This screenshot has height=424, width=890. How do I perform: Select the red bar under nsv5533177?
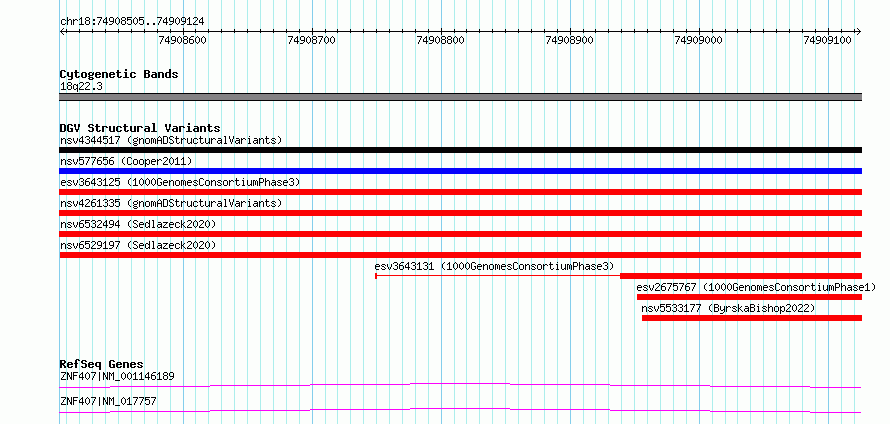click(x=752, y=318)
